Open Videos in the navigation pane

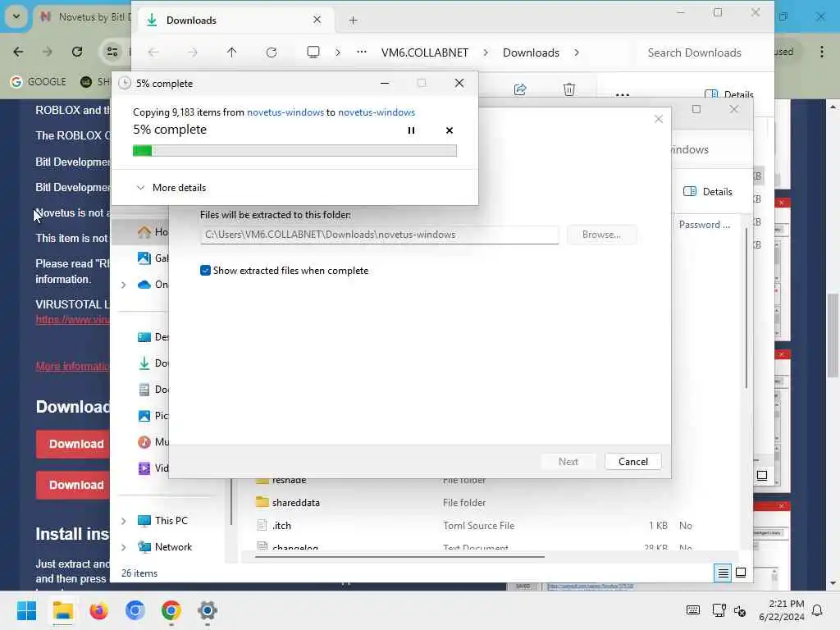(x=153, y=468)
